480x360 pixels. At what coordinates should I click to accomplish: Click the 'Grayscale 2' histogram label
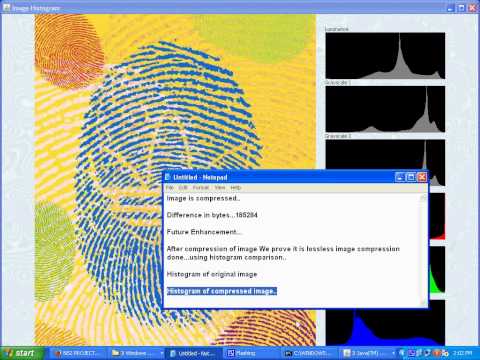[x=337, y=136]
